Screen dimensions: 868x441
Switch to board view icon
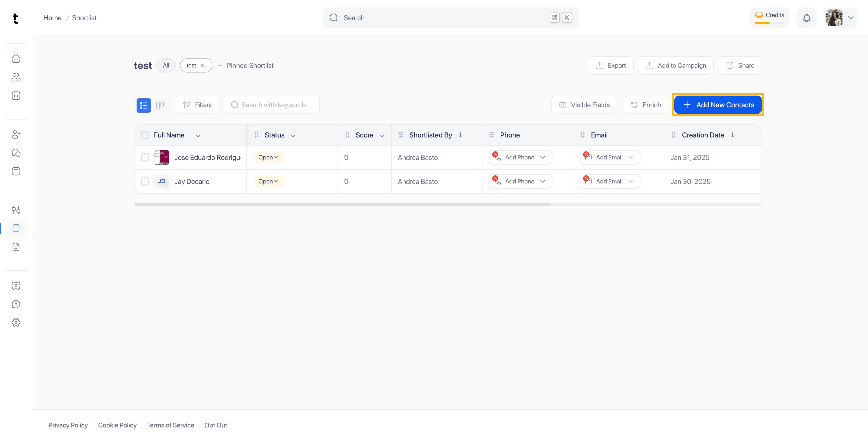coord(160,105)
